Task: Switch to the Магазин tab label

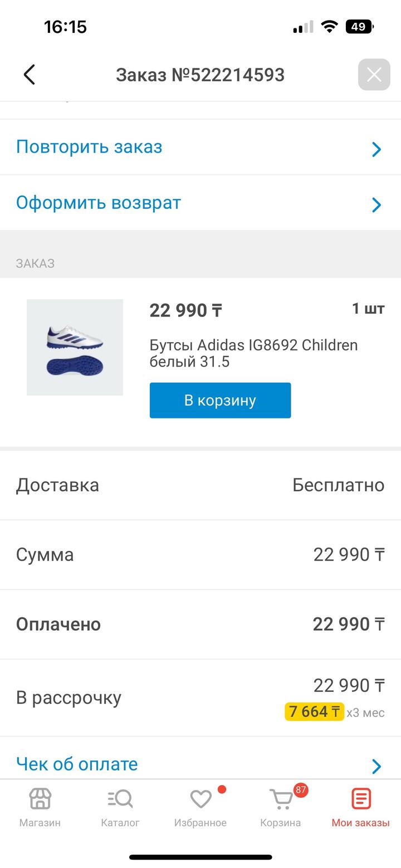Action: coord(40,823)
